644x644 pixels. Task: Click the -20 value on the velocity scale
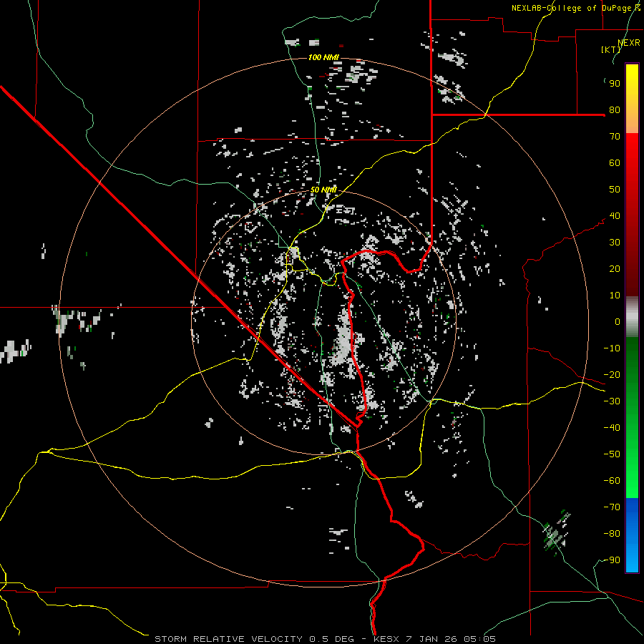click(612, 375)
